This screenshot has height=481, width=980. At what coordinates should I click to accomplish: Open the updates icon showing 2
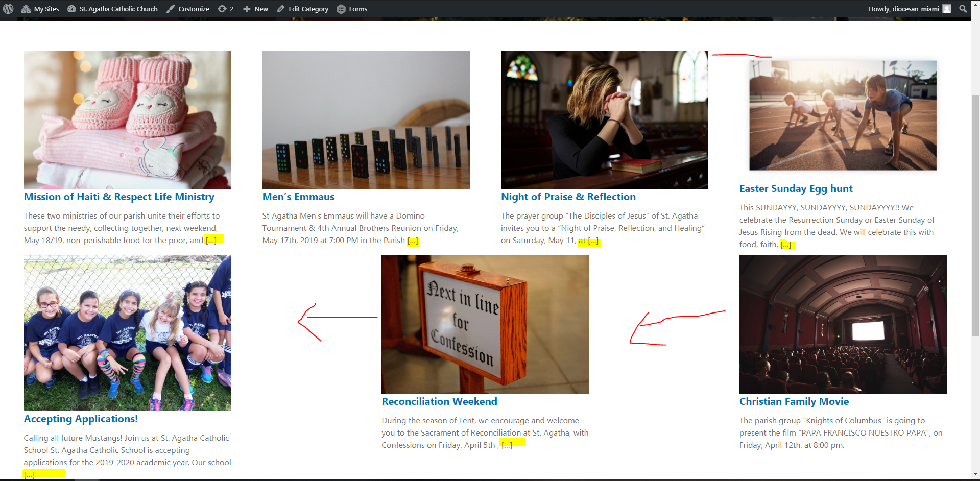point(226,9)
